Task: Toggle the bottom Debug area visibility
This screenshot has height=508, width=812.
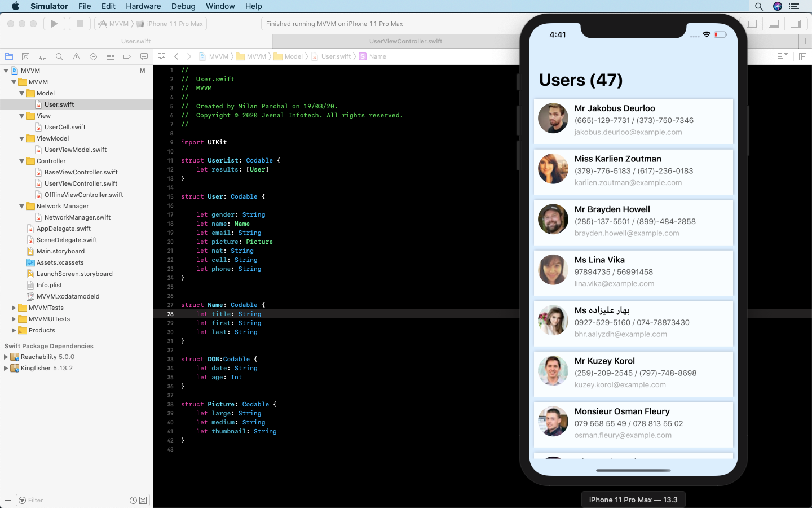Action: [774, 23]
